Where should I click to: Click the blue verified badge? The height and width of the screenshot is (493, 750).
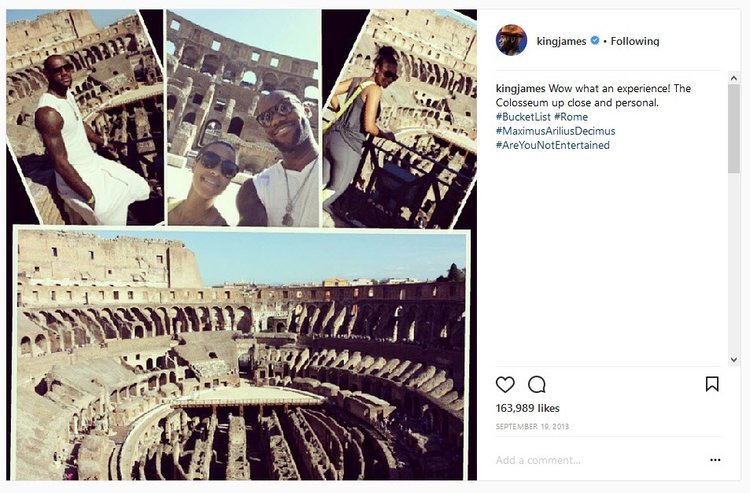[594, 41]
